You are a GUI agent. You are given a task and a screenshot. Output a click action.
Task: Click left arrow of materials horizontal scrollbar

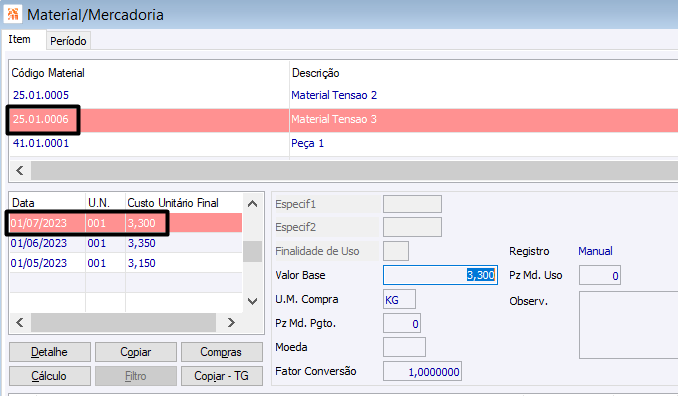coord(20,170)
